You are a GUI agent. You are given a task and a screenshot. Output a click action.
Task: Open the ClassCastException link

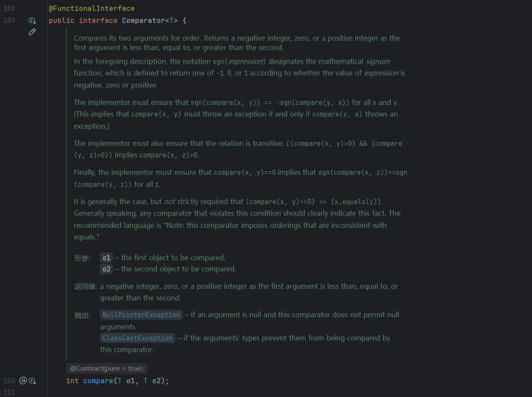[138, 338]
